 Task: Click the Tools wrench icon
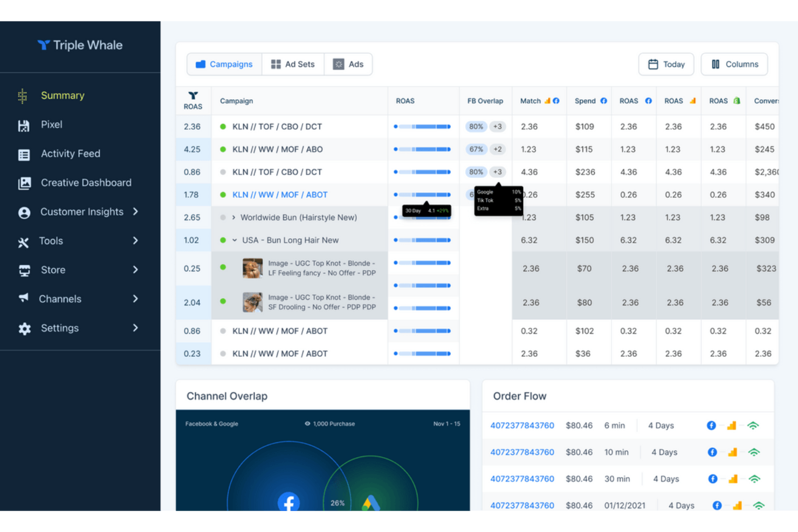point(23,243)
